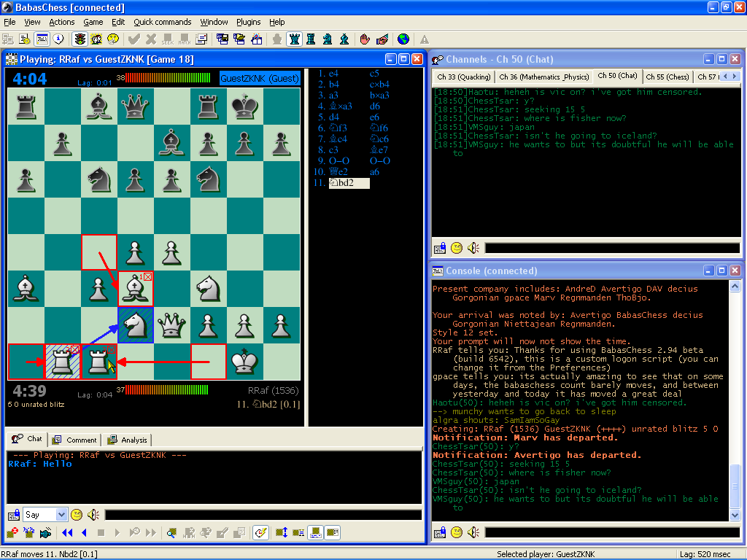Toggle the highlighted console window toolbar button

point(42,39)
